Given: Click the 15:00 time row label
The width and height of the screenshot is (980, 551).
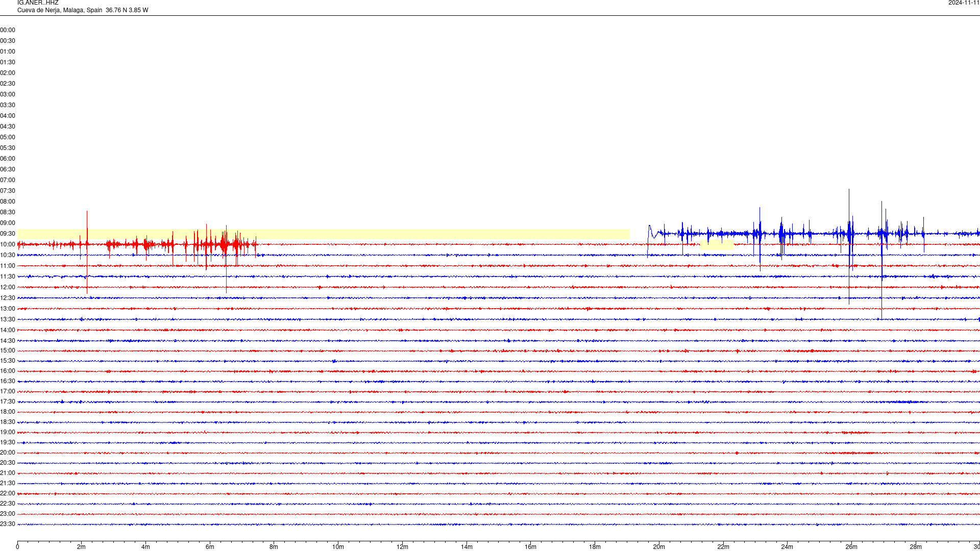Looking at the screenshot, I should 8,350.
